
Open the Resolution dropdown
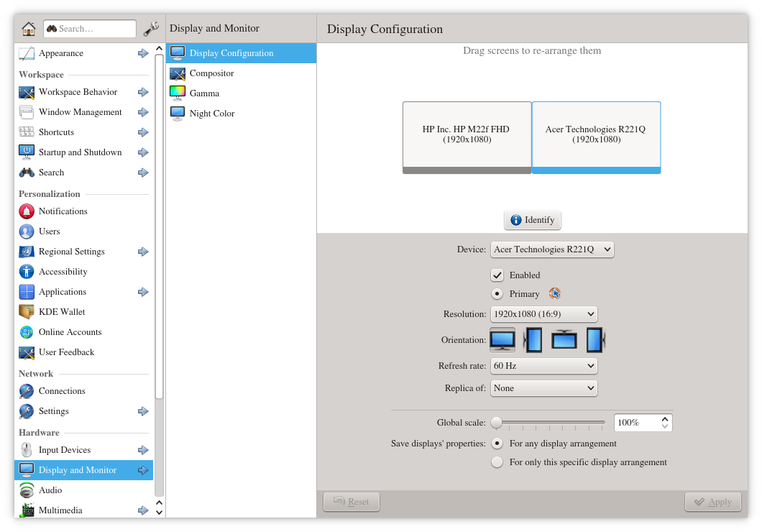click(543, 314)
